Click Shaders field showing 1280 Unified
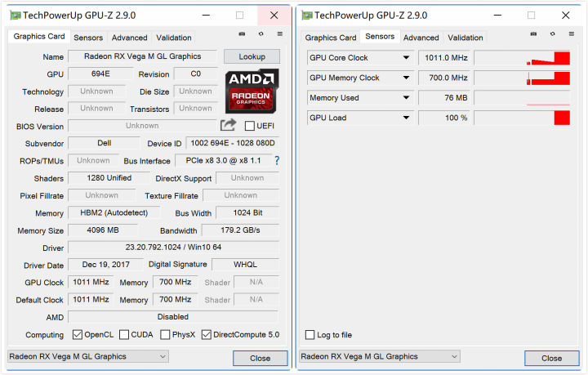The height and width of the screenshot is (375, 588). (x=109, y=178)
